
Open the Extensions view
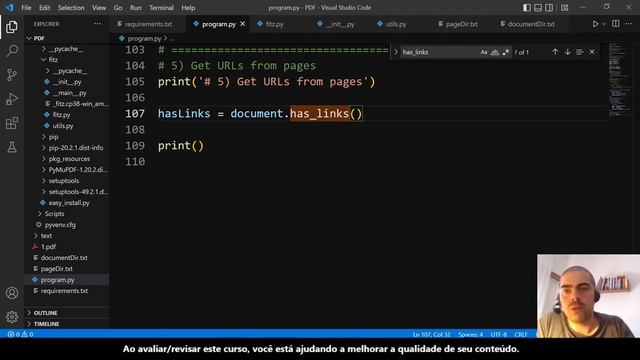coord(12,123)
